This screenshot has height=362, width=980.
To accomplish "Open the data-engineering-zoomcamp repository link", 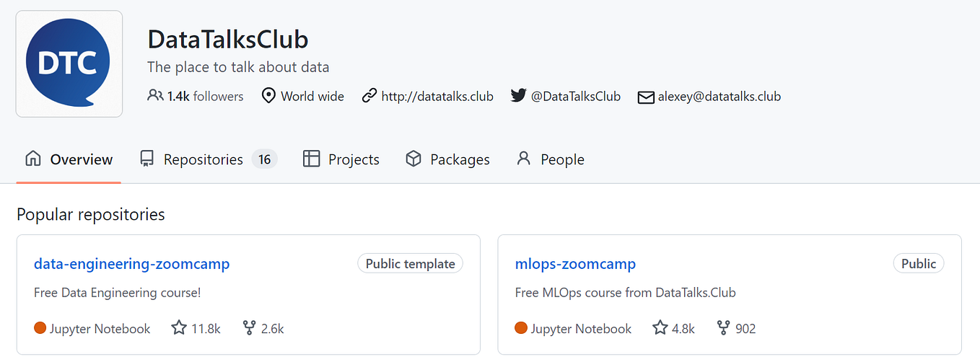I will pyautogui.click(x=131, y=264).
